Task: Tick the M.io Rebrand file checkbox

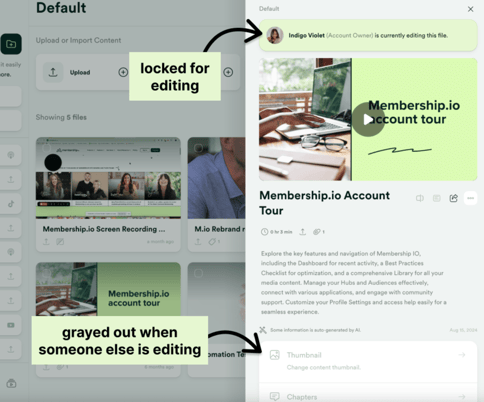Action: (198, 148)
